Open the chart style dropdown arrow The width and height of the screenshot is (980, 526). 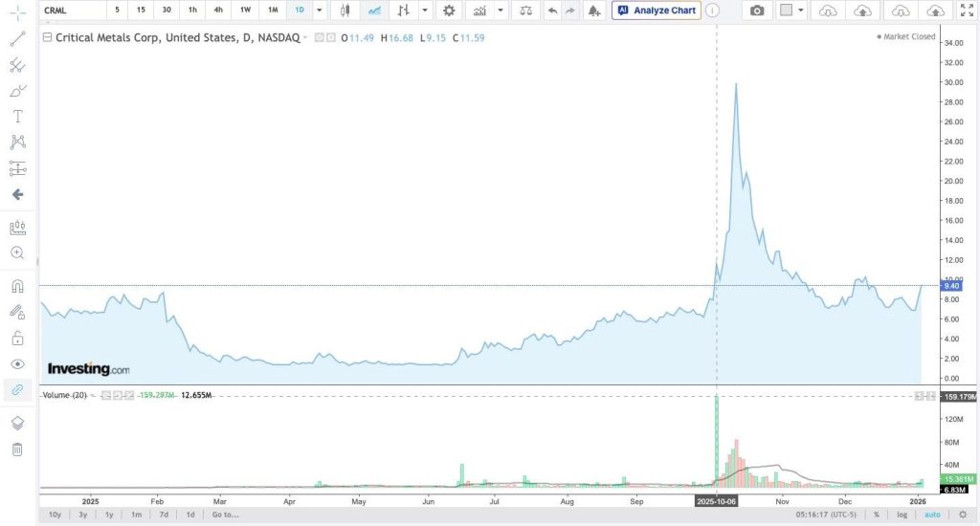coord(424,11)
